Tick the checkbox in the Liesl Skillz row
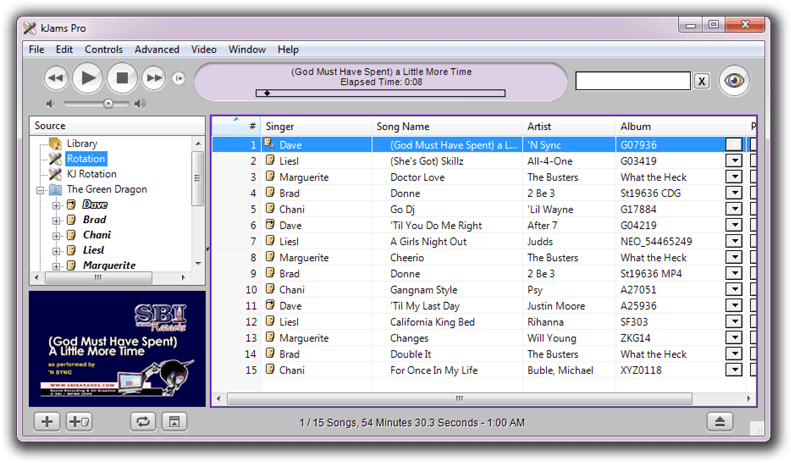791x463 pixels. click(x=752, y=161)
